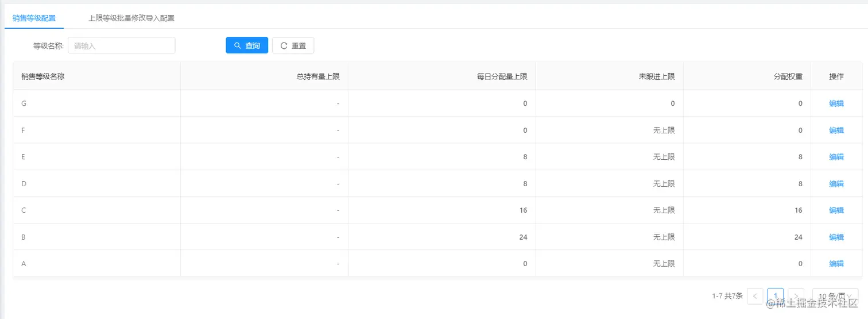Open 编辑 for level B
The height and width of the screenshot is (319, 868).
pos(836,237)
